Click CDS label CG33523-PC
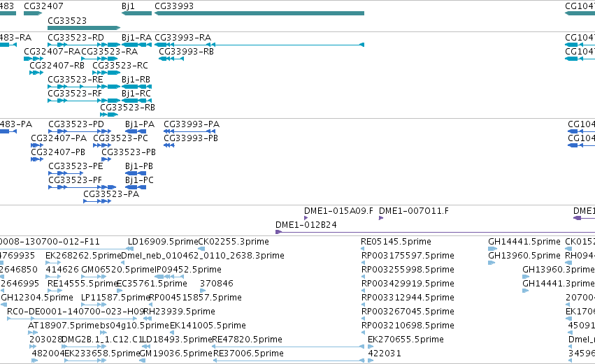595x364 pixels. [x=121, y=138]
